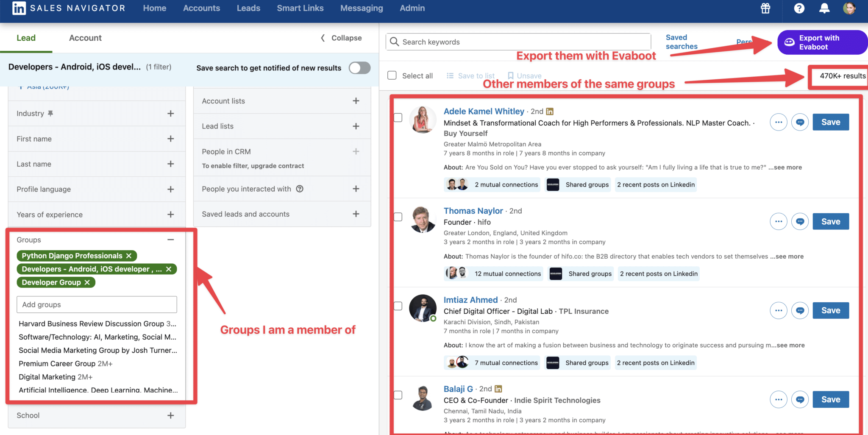
Task: Open the help icon in navigation bar
Action: [799, 8]
